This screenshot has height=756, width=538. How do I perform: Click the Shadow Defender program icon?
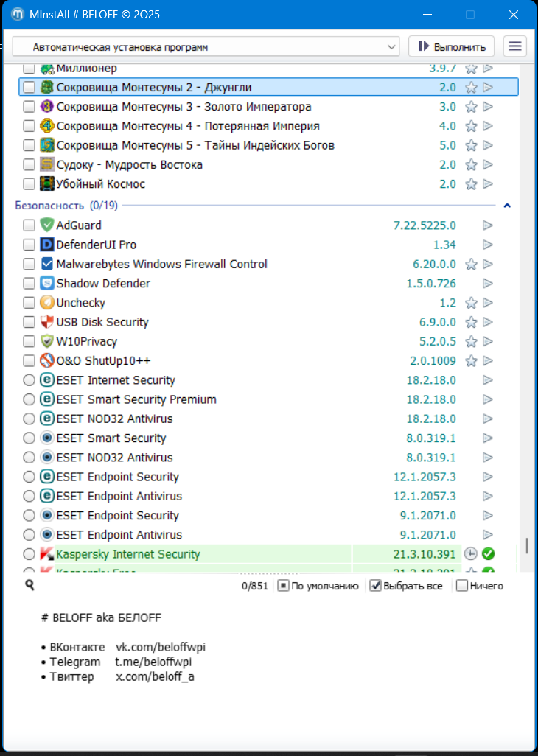pyautogui.click(x=47, y=284)
